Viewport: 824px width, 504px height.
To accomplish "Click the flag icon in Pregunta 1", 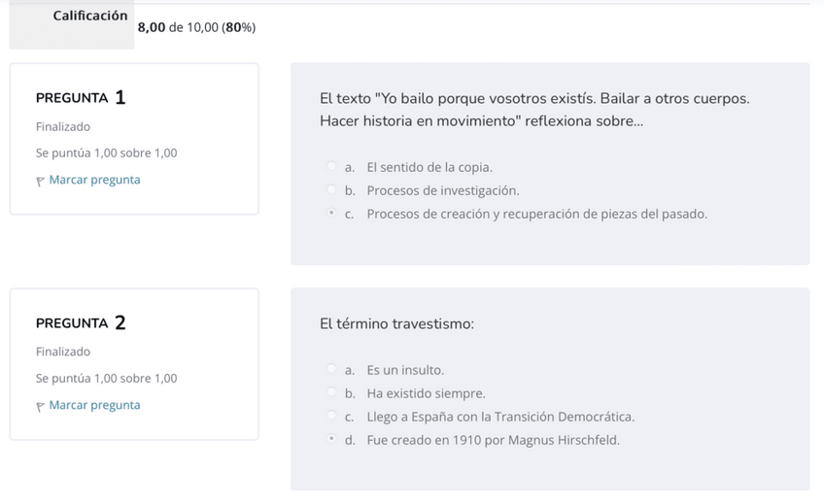I will (40, 181).
